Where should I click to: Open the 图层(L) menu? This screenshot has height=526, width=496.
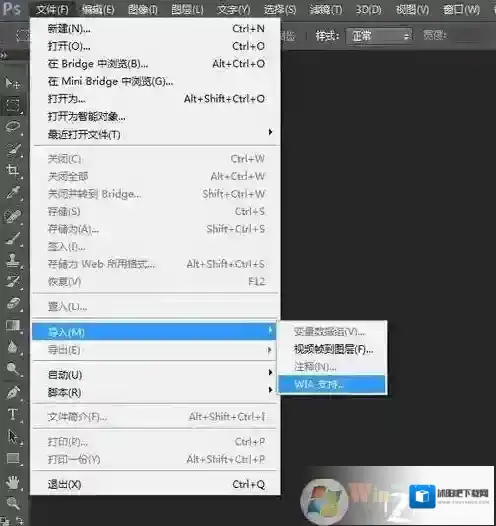(187, 9)
